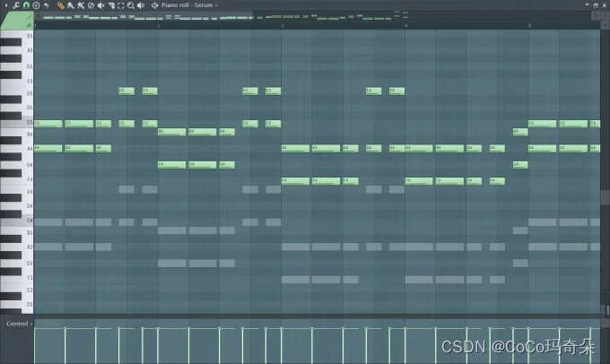The height and width of the screenshot is (364, 610).
Task: Open the piano roll main menu arrow
Action: pos(6,5)
